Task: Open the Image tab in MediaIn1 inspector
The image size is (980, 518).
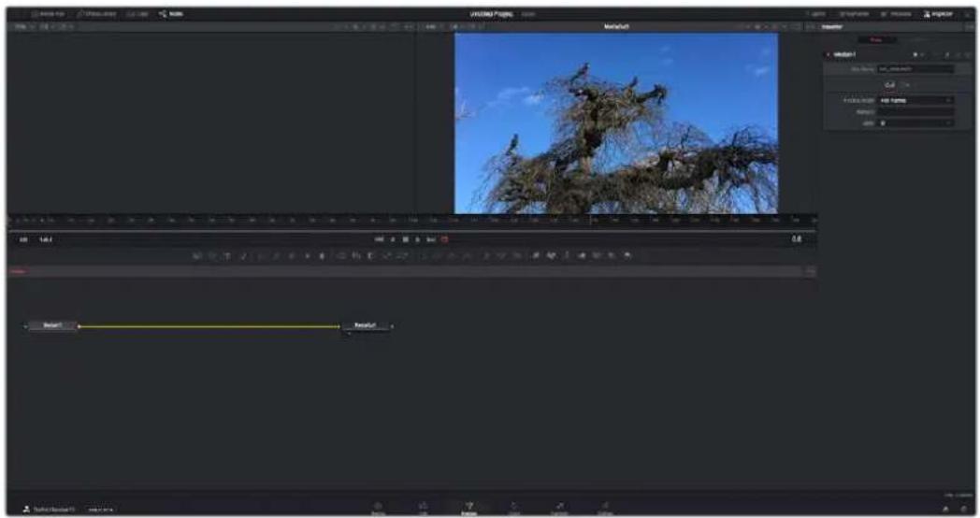Action: pyautogui.click(x=889, y=84)
